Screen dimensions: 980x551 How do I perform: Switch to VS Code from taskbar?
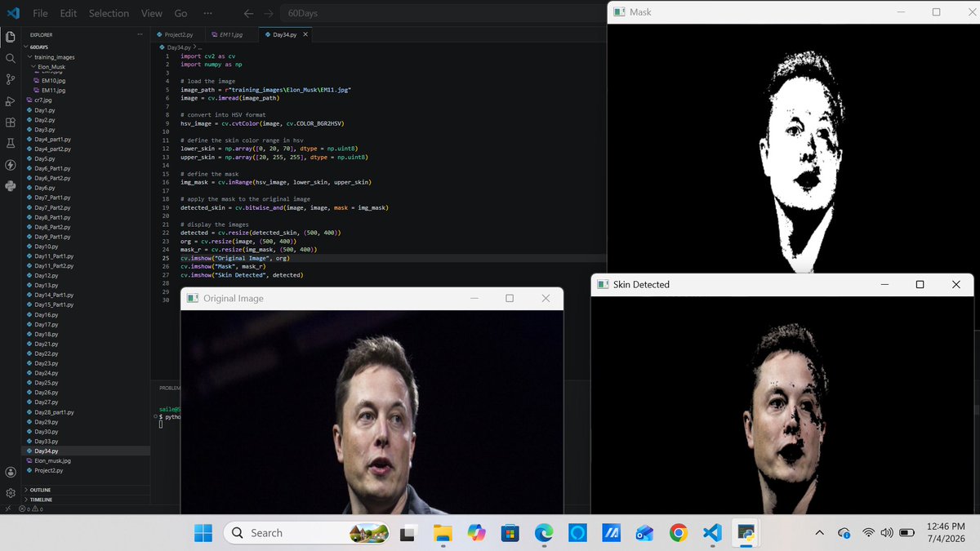711,533
